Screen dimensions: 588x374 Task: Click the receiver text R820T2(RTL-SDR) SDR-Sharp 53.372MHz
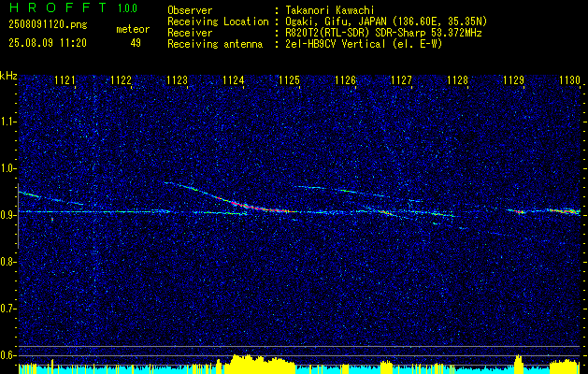click(383, 33)
